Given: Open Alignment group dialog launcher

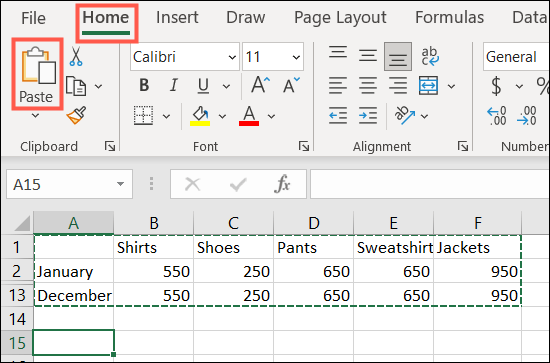Looking at the screenshot, I should [x=463, y=146].
